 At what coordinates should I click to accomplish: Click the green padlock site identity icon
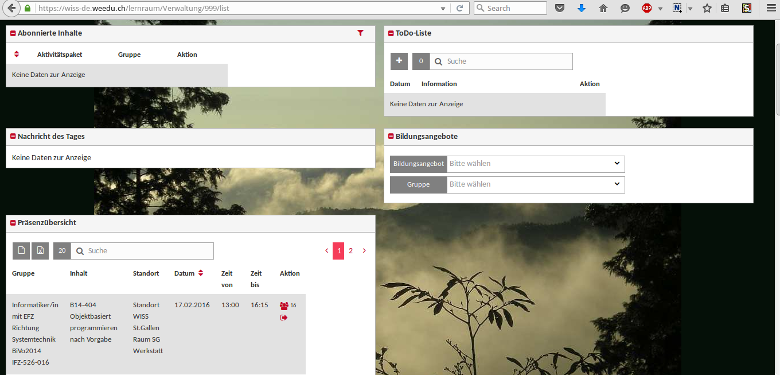27,8
